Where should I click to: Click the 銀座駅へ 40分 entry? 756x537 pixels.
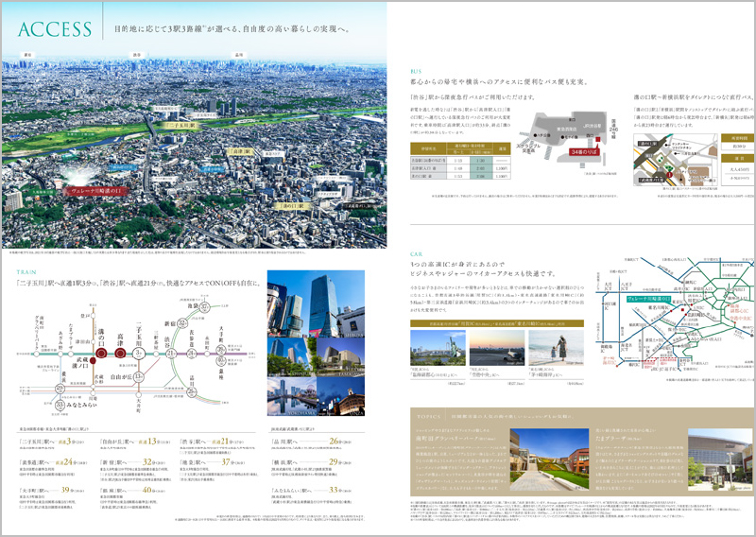click(132, 490)
